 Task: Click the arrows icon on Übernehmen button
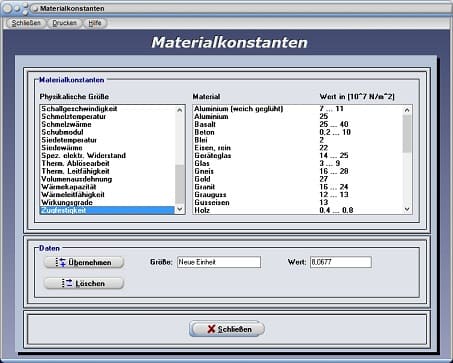pyautogui.click(x=61, y=262)
